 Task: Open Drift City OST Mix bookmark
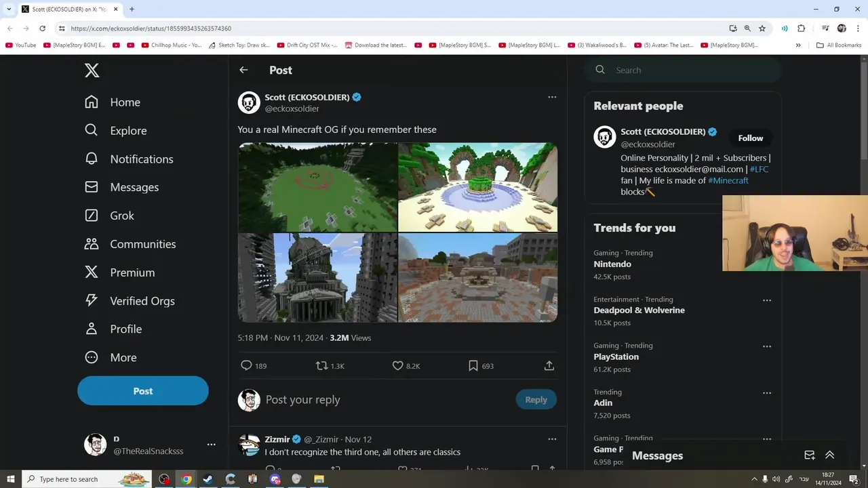[307, 45]
